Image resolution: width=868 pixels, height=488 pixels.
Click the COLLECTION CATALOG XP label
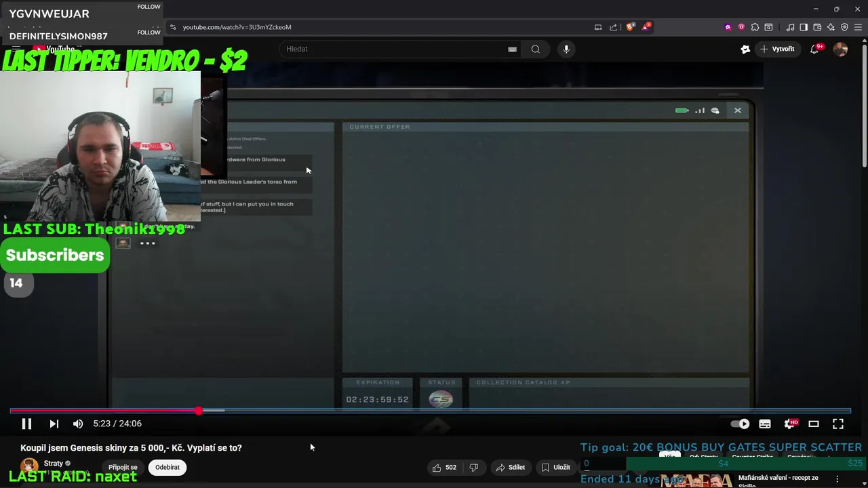(x=523, y=382)
